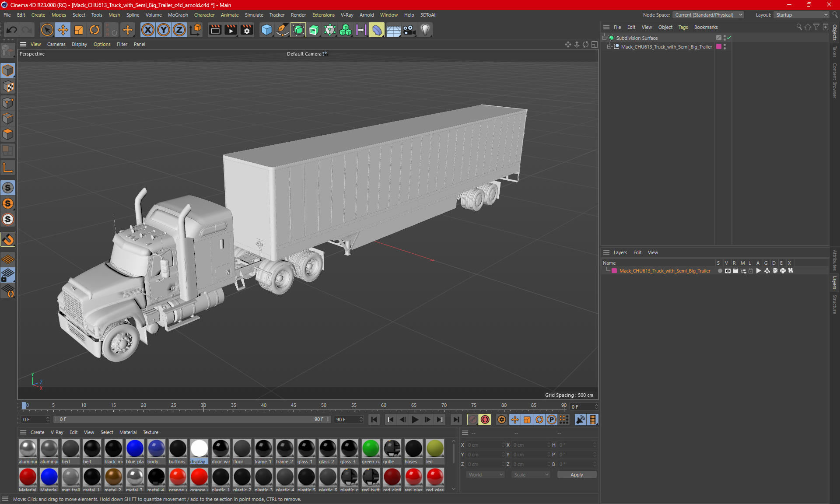This screenshot has width=840, height=504.
Task: Open the Light object icon
Action: tap(425, 30)
